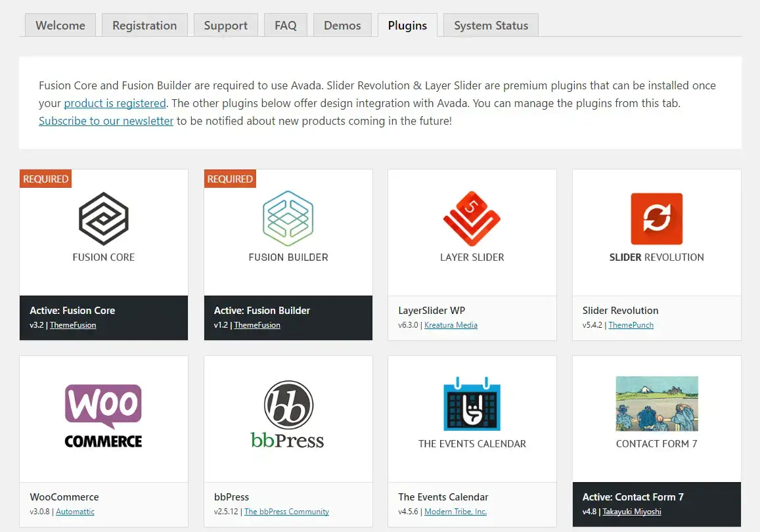Open The bbPress Community link

pyautogui.click(x=286, y=512)
